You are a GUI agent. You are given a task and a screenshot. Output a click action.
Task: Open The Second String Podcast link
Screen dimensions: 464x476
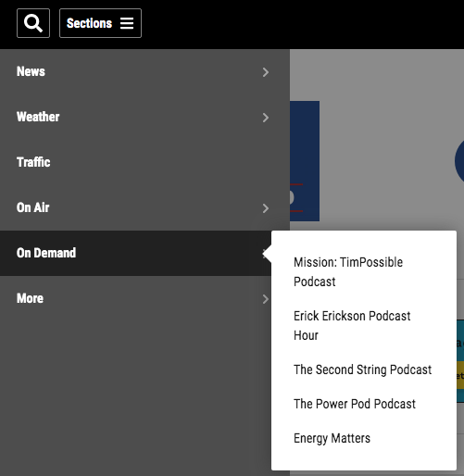click(x=362, y=370)
